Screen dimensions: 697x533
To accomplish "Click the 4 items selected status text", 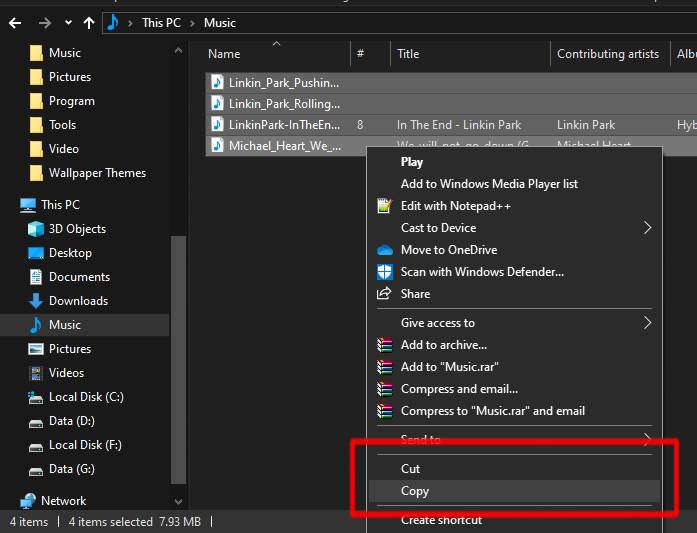I will pyautogui.click(x=110, y=521).
